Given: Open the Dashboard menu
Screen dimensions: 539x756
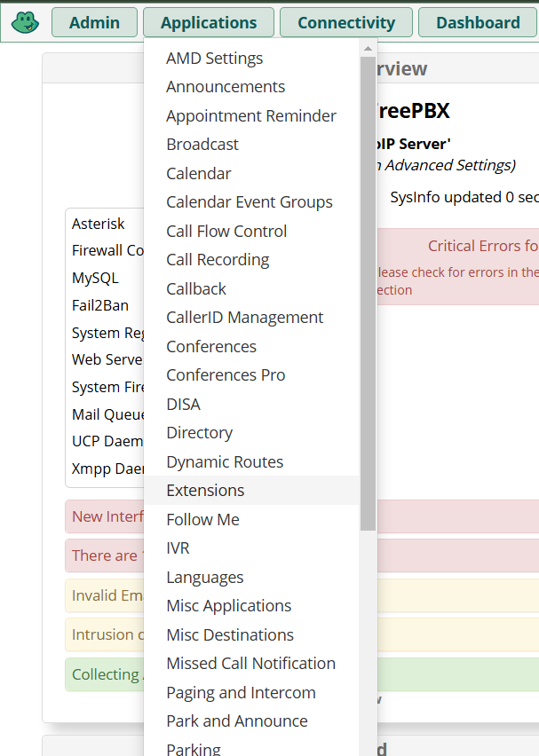Looking at the screenshot, I should coord(478,22).
